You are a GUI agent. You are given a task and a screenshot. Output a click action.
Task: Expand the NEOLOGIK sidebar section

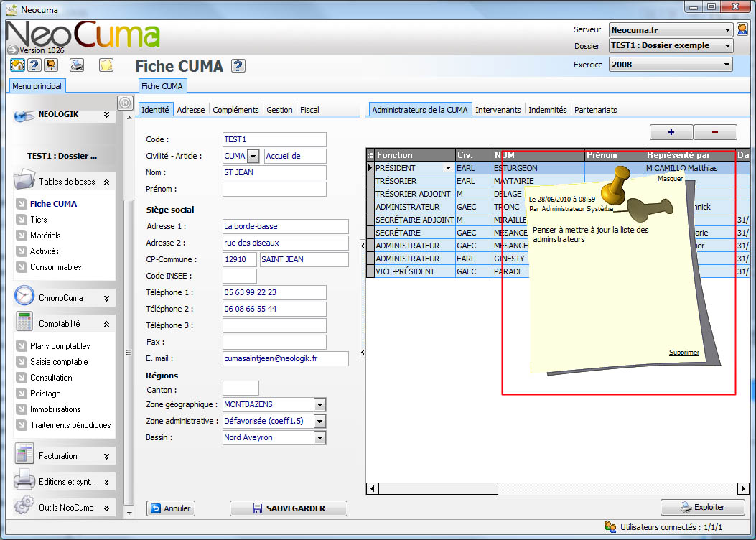[x=106, y=115]
